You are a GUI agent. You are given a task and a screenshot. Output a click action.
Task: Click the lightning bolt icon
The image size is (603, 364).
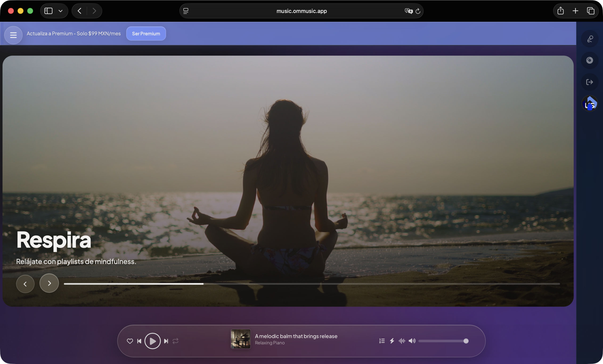pos(392,341)
